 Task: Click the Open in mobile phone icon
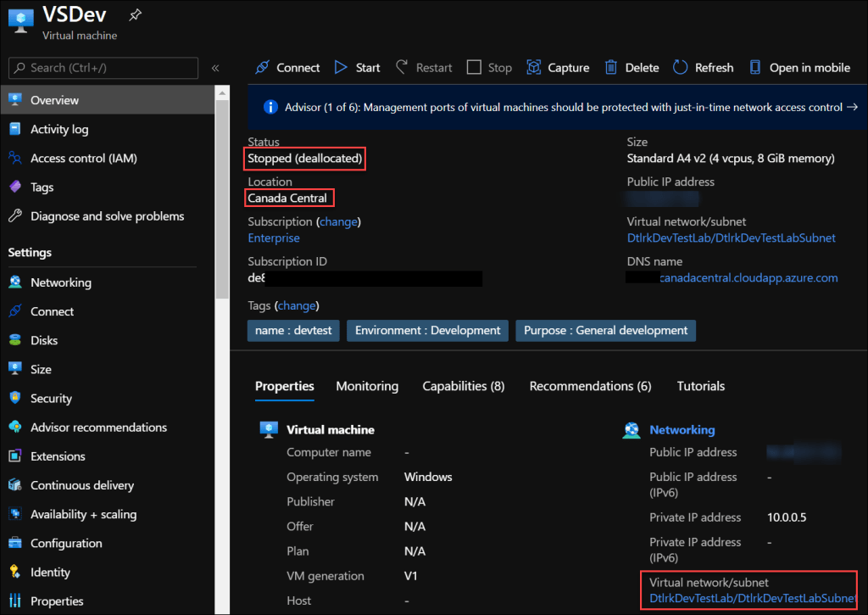point(754,68)
